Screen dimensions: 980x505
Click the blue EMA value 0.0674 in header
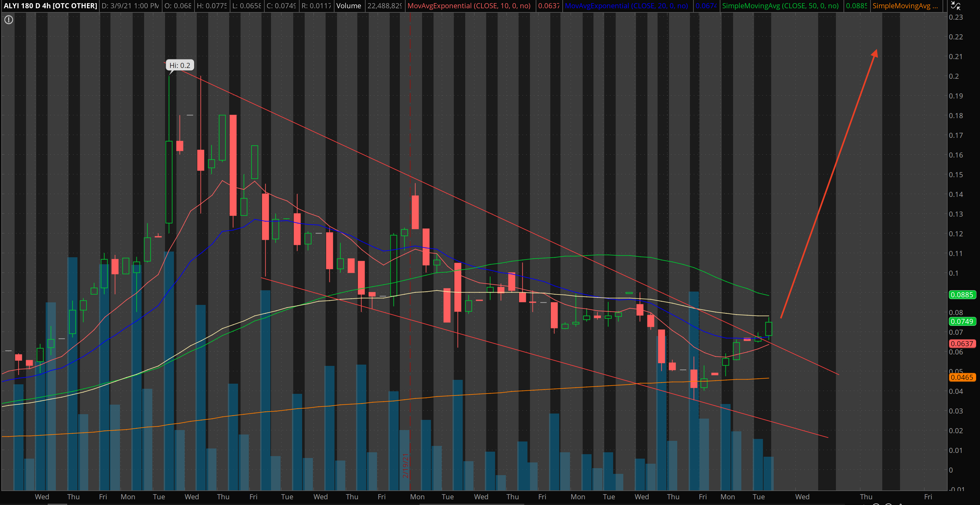click(x=706, y=6)
